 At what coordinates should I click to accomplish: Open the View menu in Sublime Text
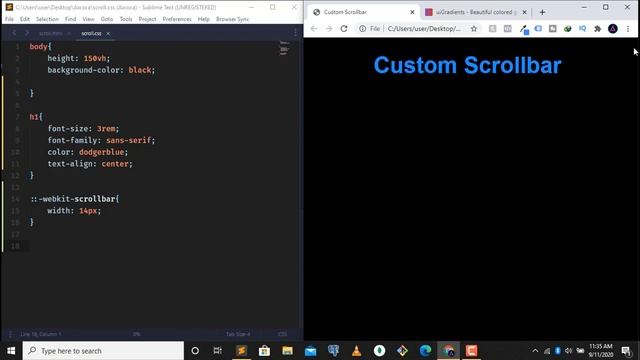coord(88,19)
